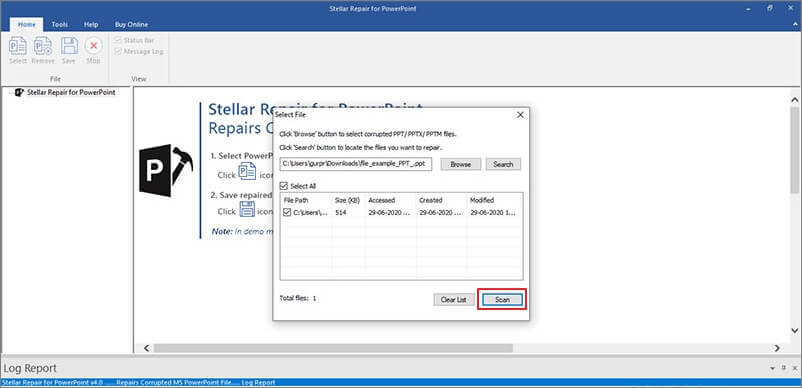The height and width of the screenshot is (388, 802).
Task: Click the PowerPoint hammer logo in welcome pane
Action: pos(166,171)
